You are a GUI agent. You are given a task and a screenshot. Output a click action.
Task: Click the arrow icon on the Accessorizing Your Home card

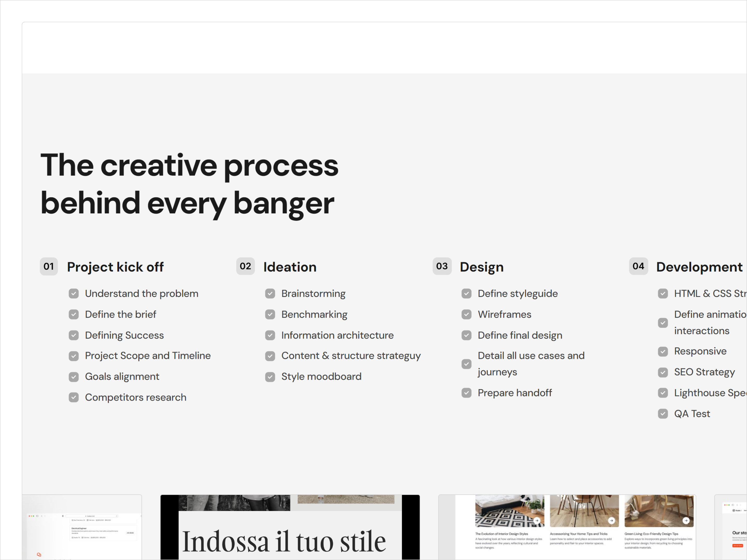click(x=611, y=521)
